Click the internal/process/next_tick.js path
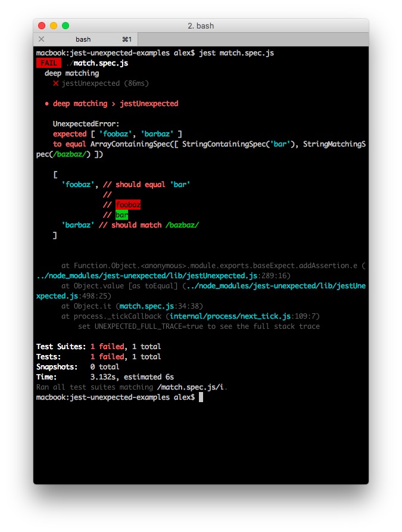402x532 pixels. 230,316
